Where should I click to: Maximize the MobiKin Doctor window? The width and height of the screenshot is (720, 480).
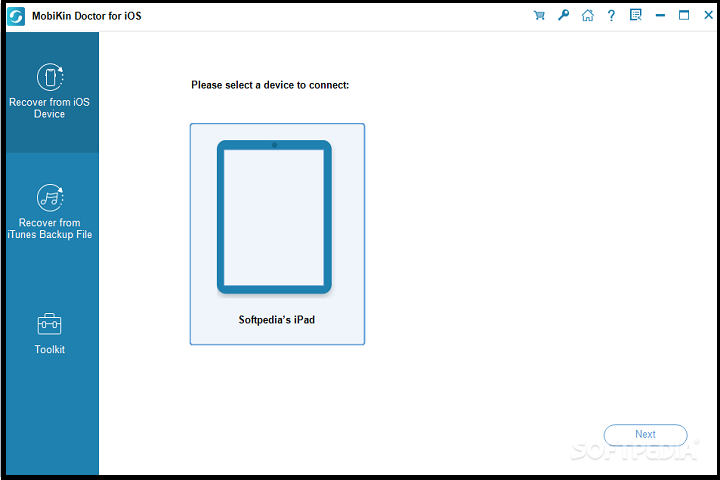(x=684, y=15)
